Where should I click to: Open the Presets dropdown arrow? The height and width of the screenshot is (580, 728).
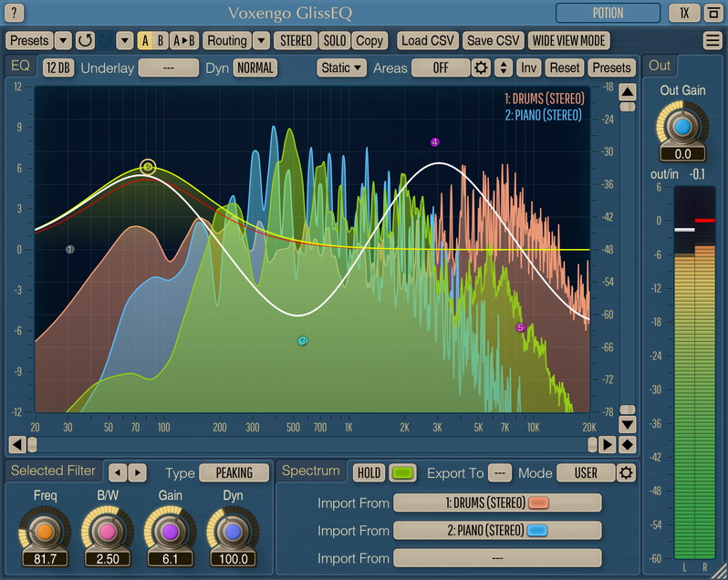63,41
